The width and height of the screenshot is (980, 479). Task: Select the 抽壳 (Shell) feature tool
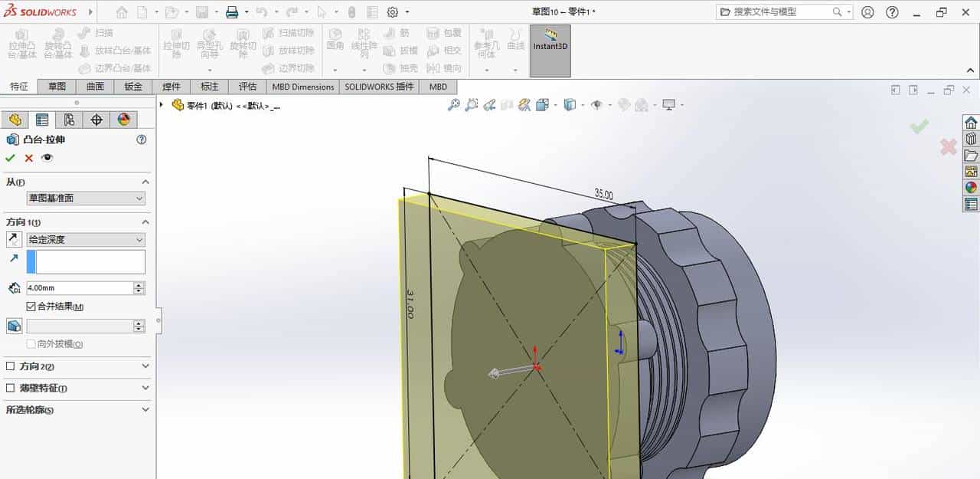pos(404,67)
